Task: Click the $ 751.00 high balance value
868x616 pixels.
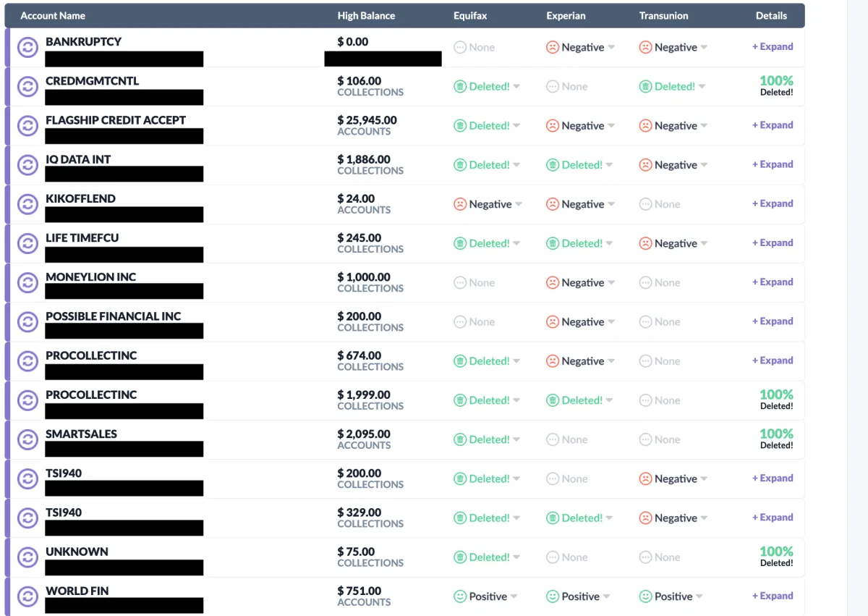Action: [359, 591]
